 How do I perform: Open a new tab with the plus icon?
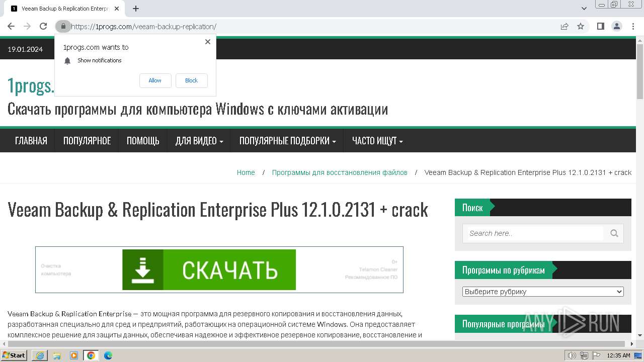[x=136, y=9]
